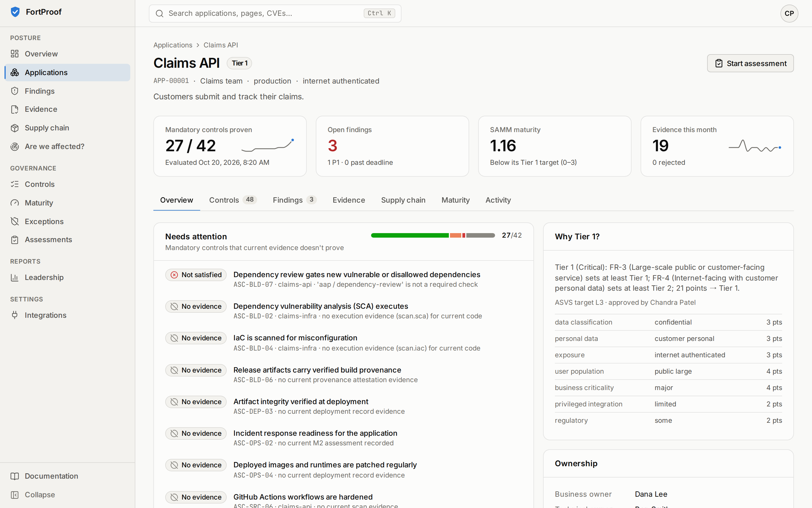Screen dimensions: 812x508
Task: Open the Overview sidebar icon
Action: pos(15,54)
